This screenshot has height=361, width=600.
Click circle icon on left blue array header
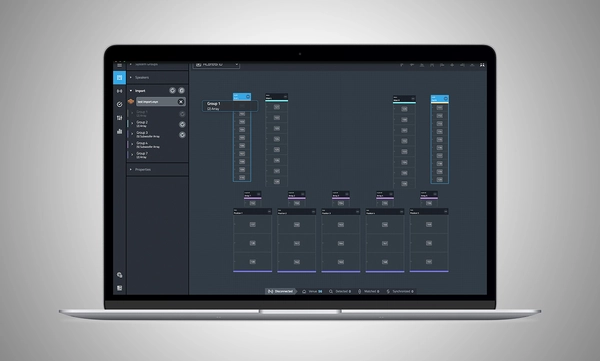click(x=248, y=96)
